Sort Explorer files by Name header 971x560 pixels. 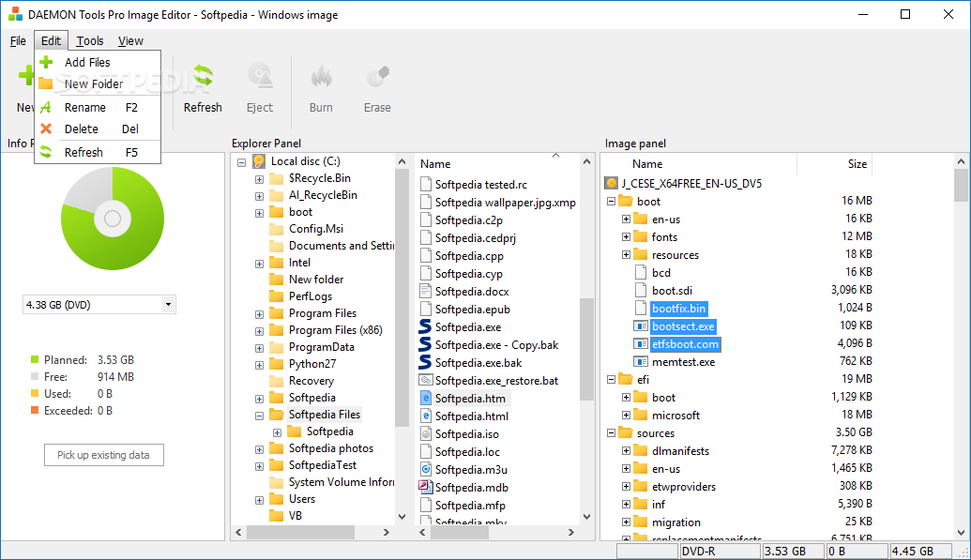click(x=435, y=163)
